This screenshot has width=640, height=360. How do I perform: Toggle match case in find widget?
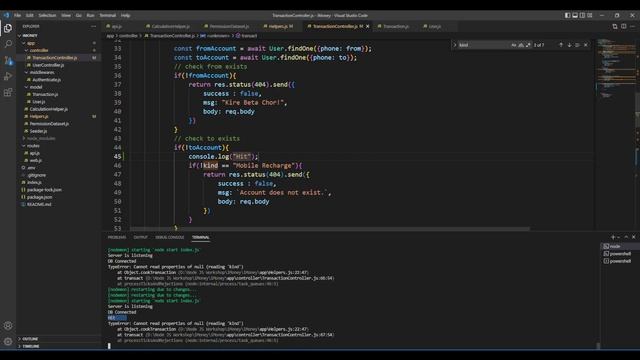tap(513, 45)
